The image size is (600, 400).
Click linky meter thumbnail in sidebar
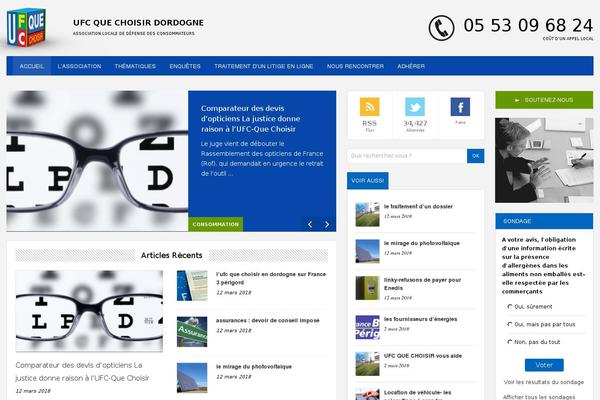coord(367,288)
